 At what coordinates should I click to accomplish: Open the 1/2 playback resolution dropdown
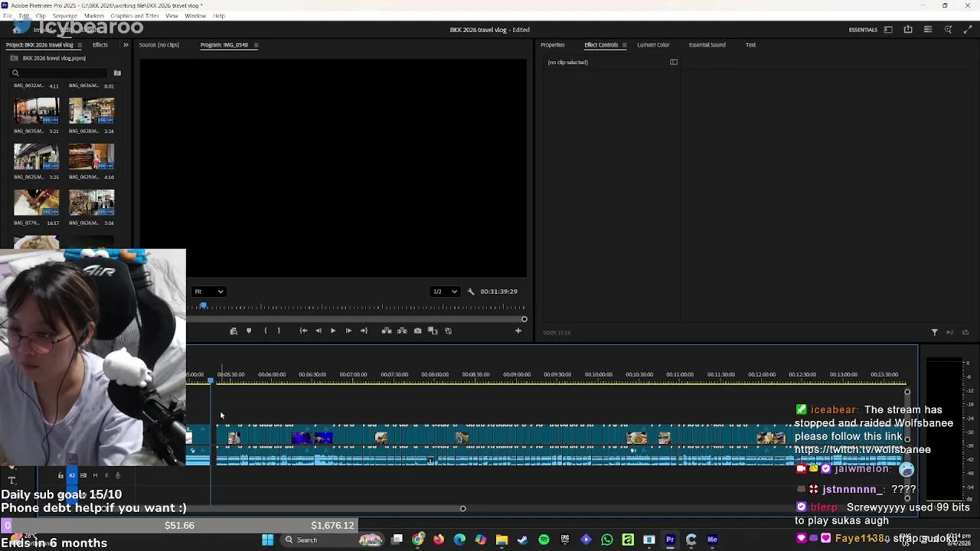click(445, 292)
